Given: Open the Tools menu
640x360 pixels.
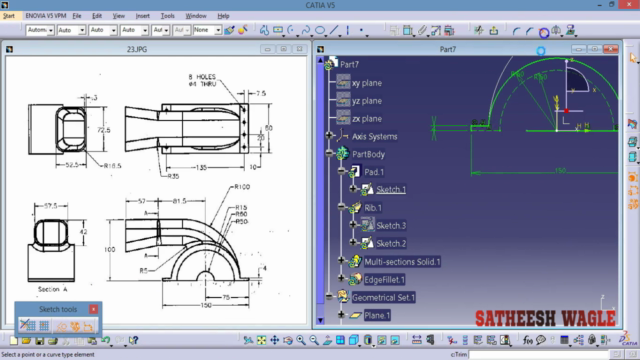Looking at the screenshot, I should tap(167, 16).
